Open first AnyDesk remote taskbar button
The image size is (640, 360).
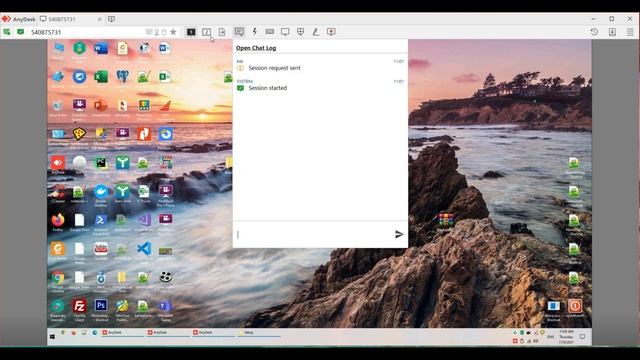point(122,333)
